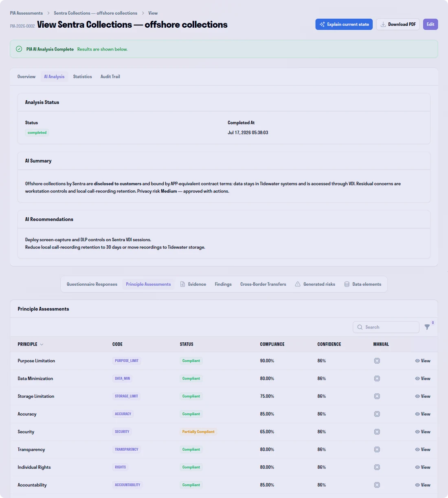Click the green check icon in analysis banner
The width and height of the screenshot is (448, 498).
[19, 49]
